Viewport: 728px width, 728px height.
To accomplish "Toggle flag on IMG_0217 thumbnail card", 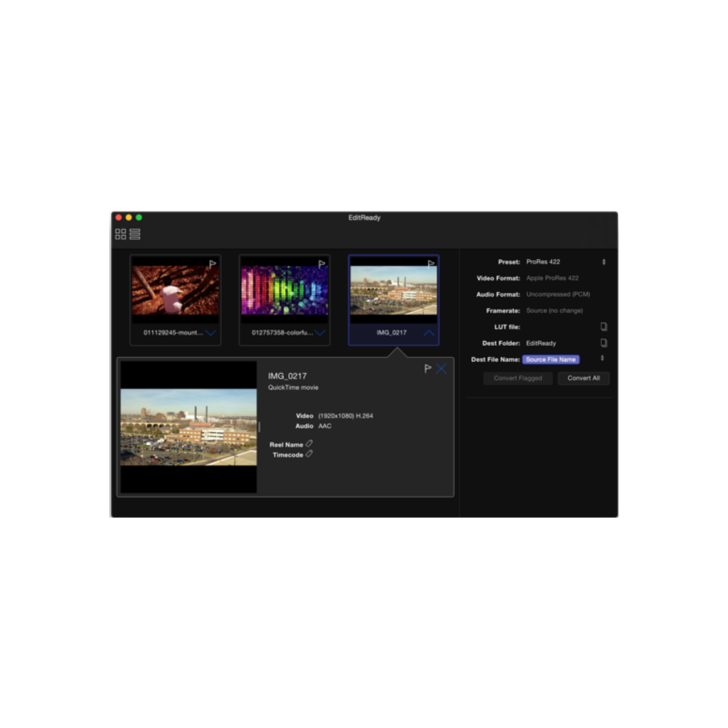I will [x=431, y=264].
